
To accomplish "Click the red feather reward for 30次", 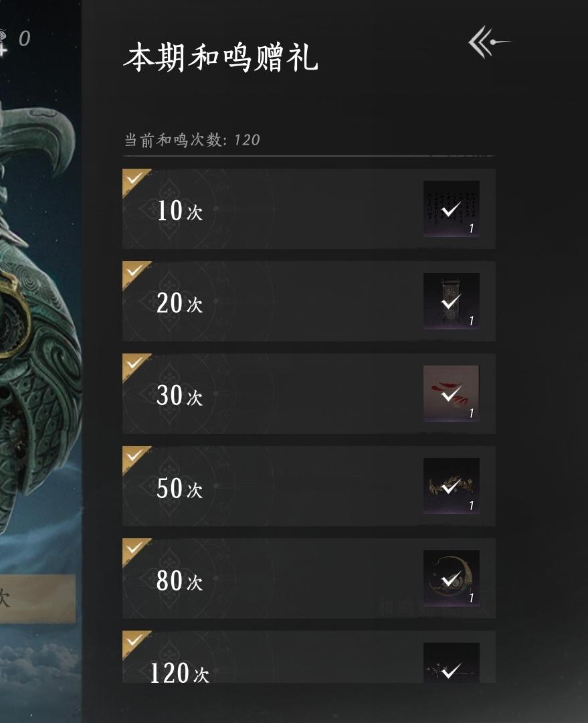I will (452, 394).
